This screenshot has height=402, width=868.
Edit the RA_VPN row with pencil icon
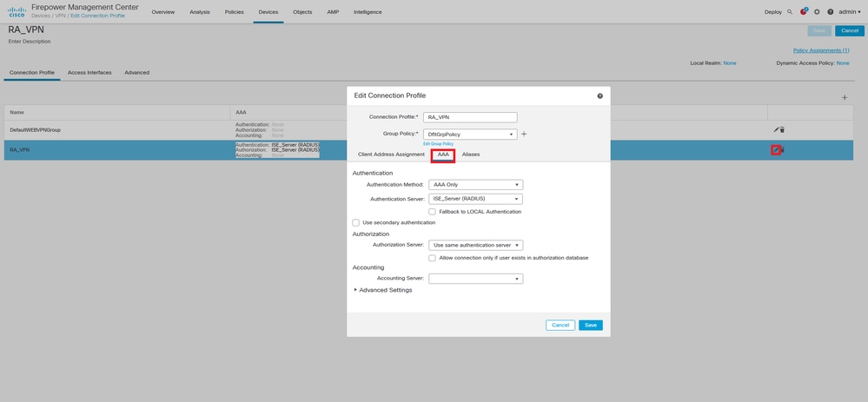(776, 149)
